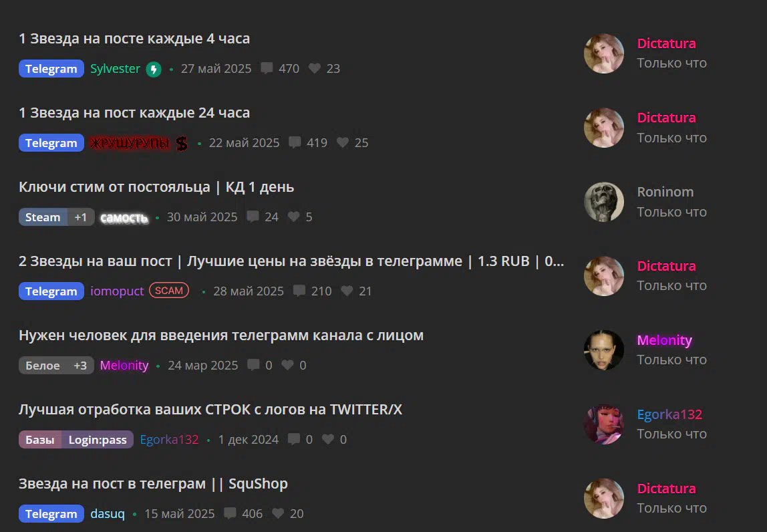Click the comments icon showing 470 replies

pyautogui.click(x=267, y=68)
